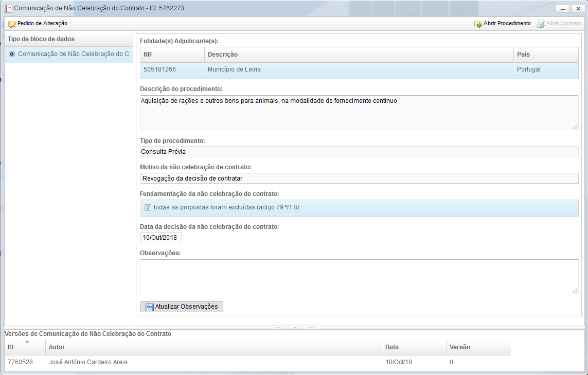
Task: Click the greyed-out Abrir Contrato icon
Action: click(x=541, y=24)
